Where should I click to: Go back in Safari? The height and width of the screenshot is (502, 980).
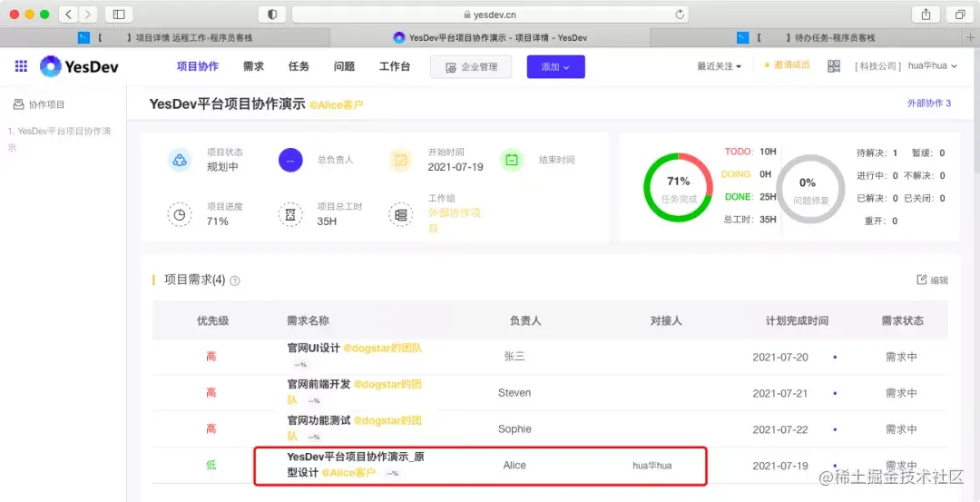click(x=68, y=14)
